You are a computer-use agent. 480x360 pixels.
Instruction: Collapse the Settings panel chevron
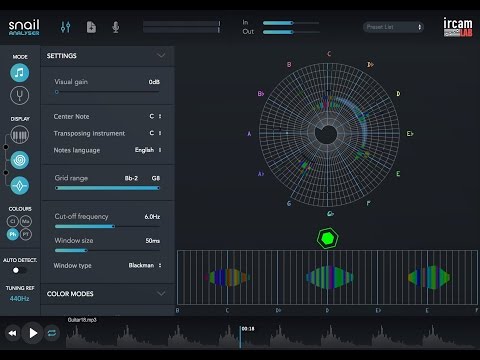coord(161,55)
